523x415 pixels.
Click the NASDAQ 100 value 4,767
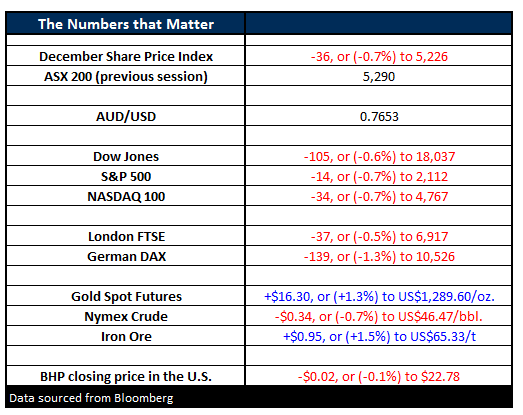(x=379, y=196)
